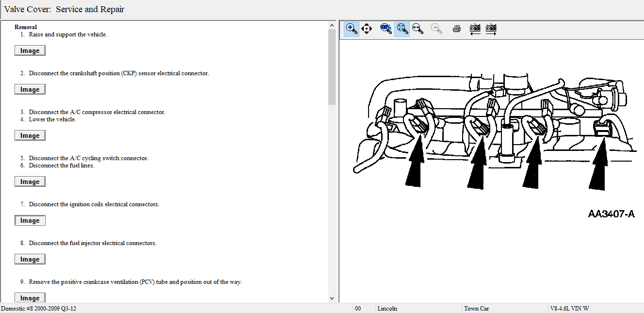Open Image below disconnect fuel lines step
This screenshot has width=644, height=313.
click(30, 182)
